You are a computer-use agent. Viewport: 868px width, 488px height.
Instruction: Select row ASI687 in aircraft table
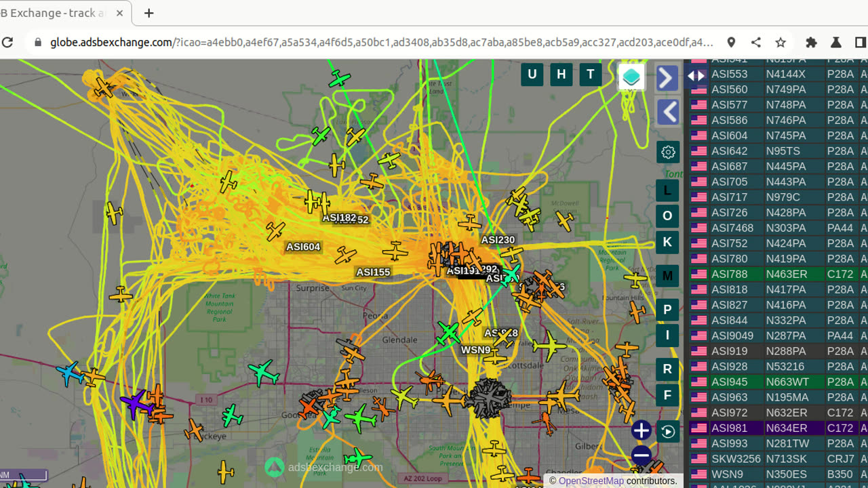(x=778, y=166)
